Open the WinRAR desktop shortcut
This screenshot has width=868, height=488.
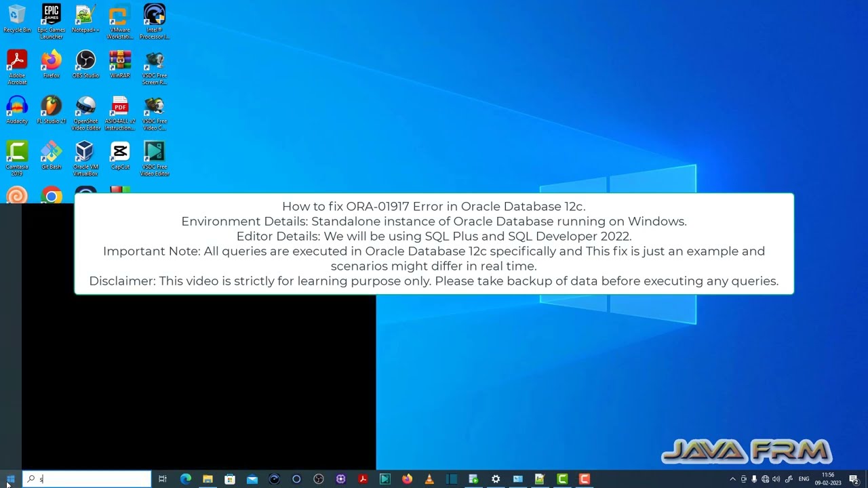[x=120, y=64]
